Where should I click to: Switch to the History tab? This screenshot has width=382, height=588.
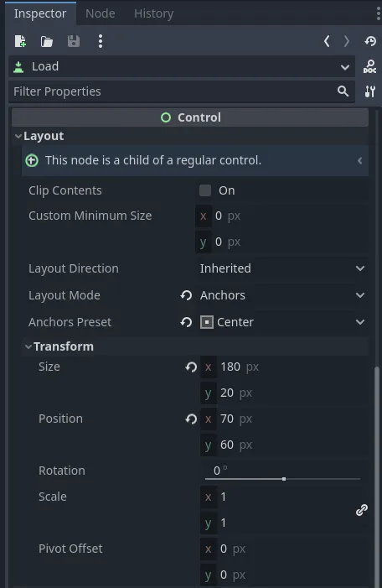[153, 13]
